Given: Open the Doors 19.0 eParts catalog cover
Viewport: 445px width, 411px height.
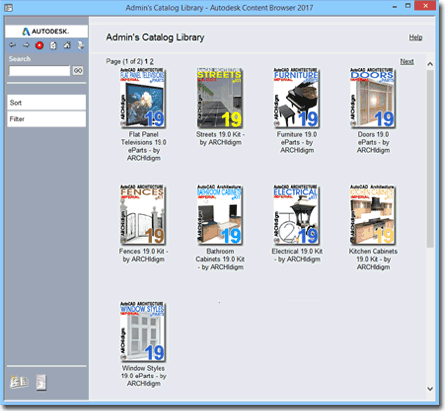Looking at the screenshot, I should 372,98.
